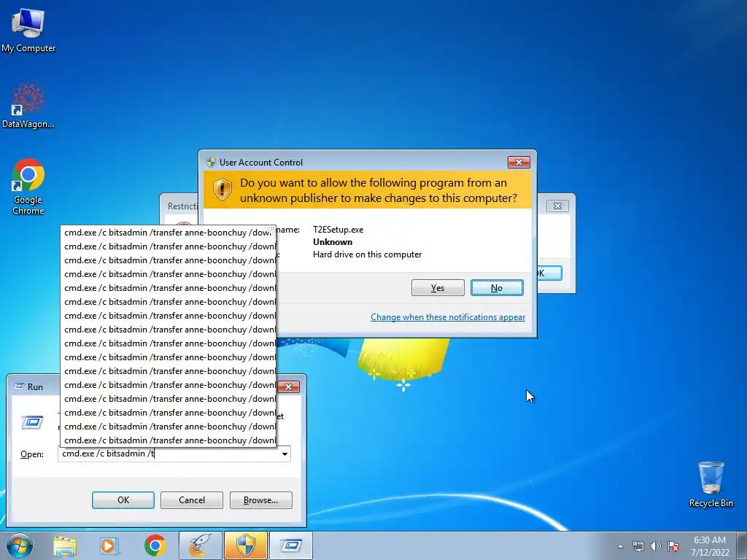Viewport: 747px width, 560px height.
Task: Click Browse... in the Run dialog
Action: tap(260, 500)
